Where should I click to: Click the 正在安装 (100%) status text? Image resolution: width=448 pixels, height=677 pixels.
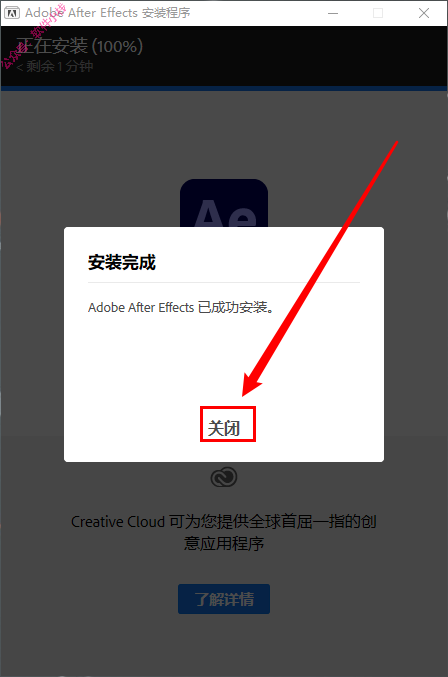79,46
